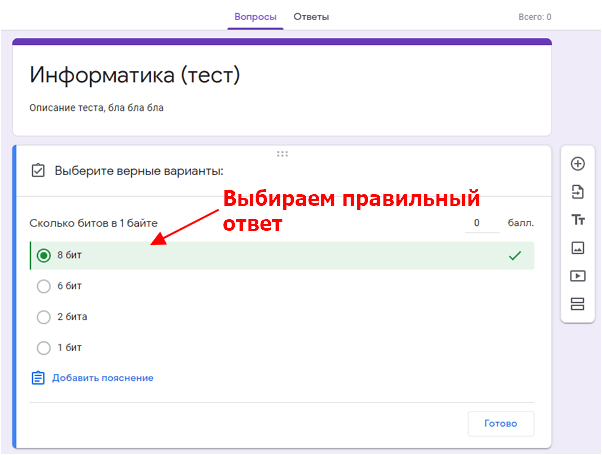This screenshot has height=455, width=602.
Task: Insert a video from the sidebar toolbar
Action: [578, 276]
